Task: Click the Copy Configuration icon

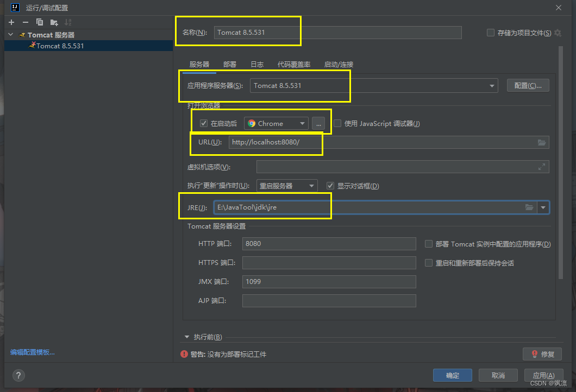Action: point(40,22)
